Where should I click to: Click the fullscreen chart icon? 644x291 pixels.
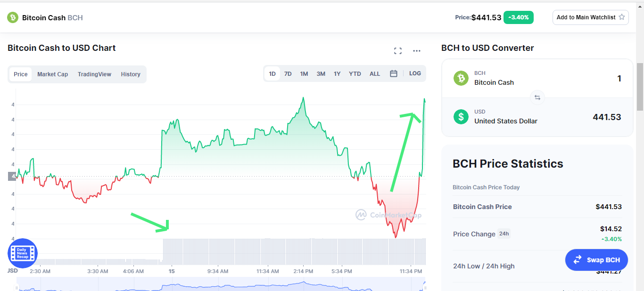(x=398, y=51)
